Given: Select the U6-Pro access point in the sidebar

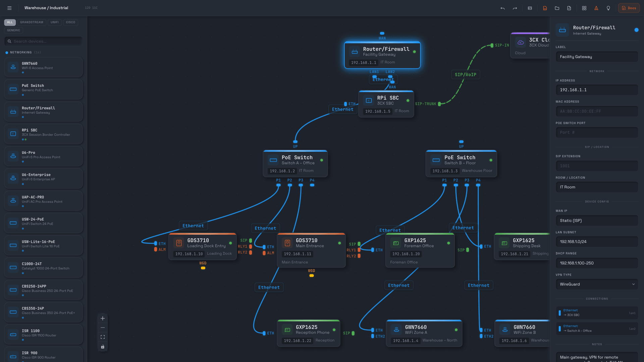Looking at the screenshot, I should 43,156.
